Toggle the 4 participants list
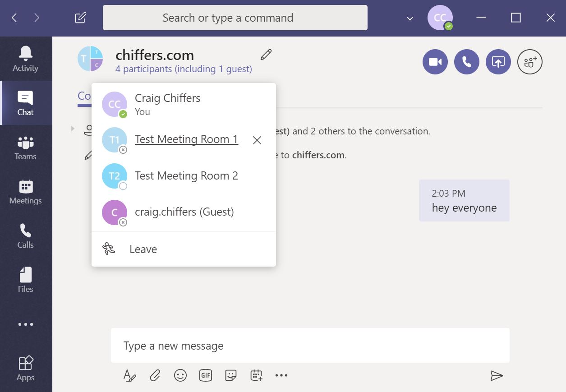The height and width of the screenshot is (392, 566). click(184, 69)
